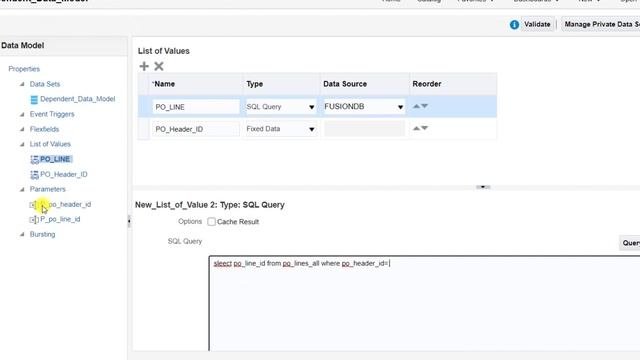Click the Type column header
Image resolution: width=640 pixels, height=360 pixels.
click(x=281, y=84)
